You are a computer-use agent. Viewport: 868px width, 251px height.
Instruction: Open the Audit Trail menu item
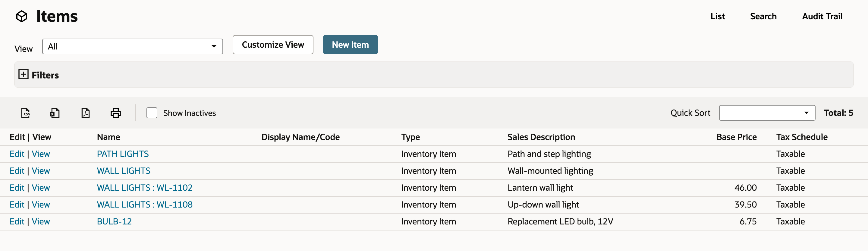pyautogui.click(x=822, y=16)
